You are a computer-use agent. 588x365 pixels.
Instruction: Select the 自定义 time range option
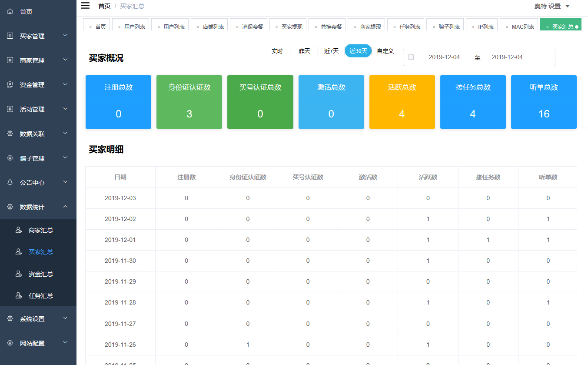pos(385,51)
